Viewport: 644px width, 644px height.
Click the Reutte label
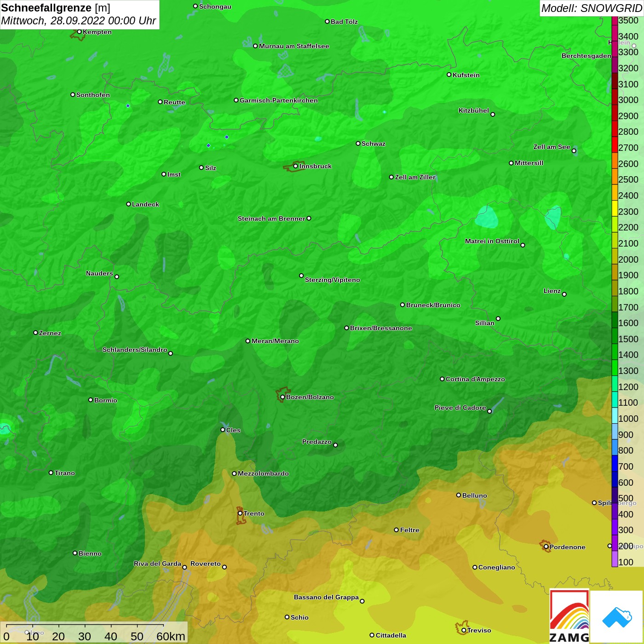point(174,102)
